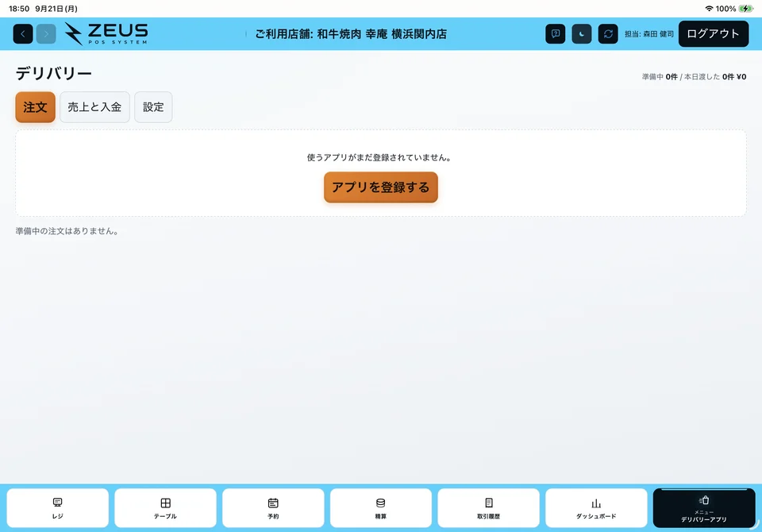Viewport: 762px width, 532px height.
Task: Toggle dark mode with the moon icon
Action: click(582, 34)
